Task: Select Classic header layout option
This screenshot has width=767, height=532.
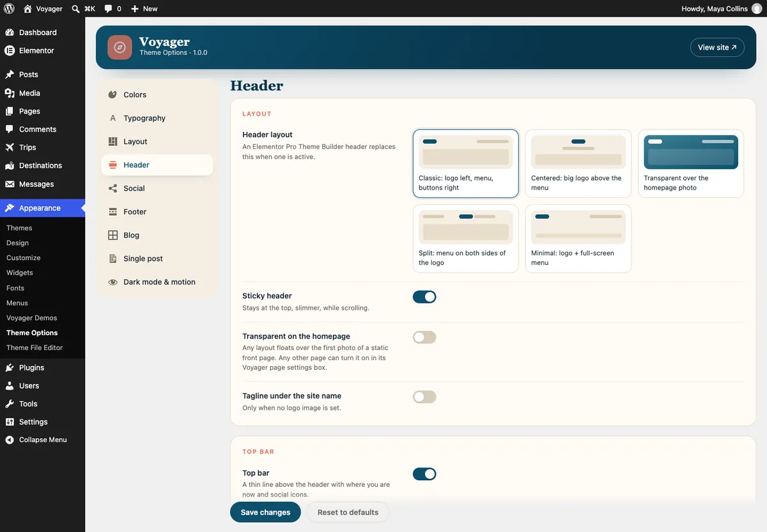Action: (466, 163)
